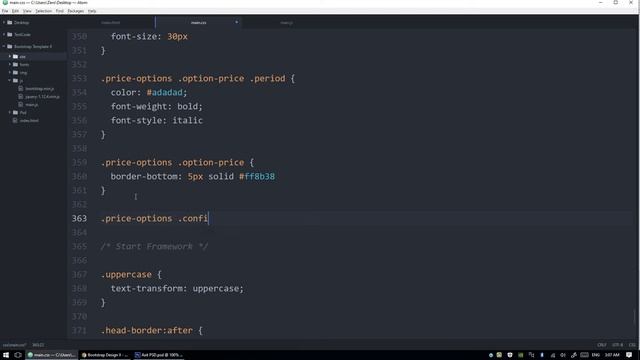The height and width of the screenshot is (360, 640).
Task: Click the volume icon in system tray
Action: click(x=563, y=355)
